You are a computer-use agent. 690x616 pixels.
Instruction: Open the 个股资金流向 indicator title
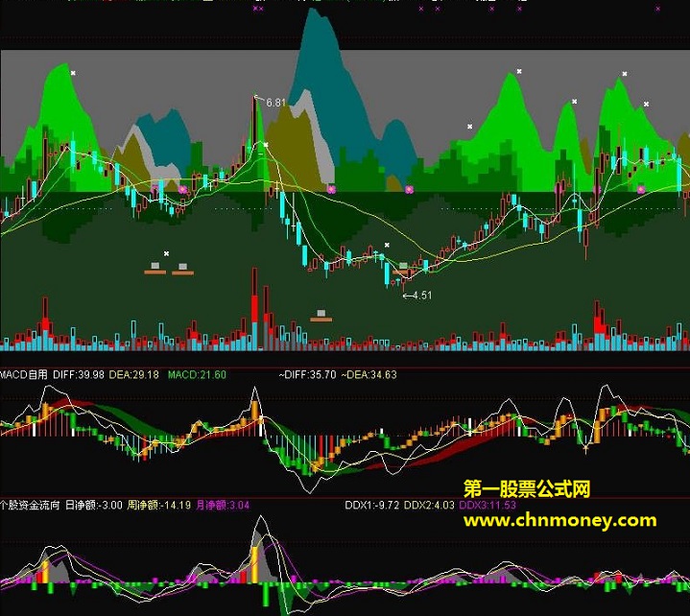(x=30, y=505)
